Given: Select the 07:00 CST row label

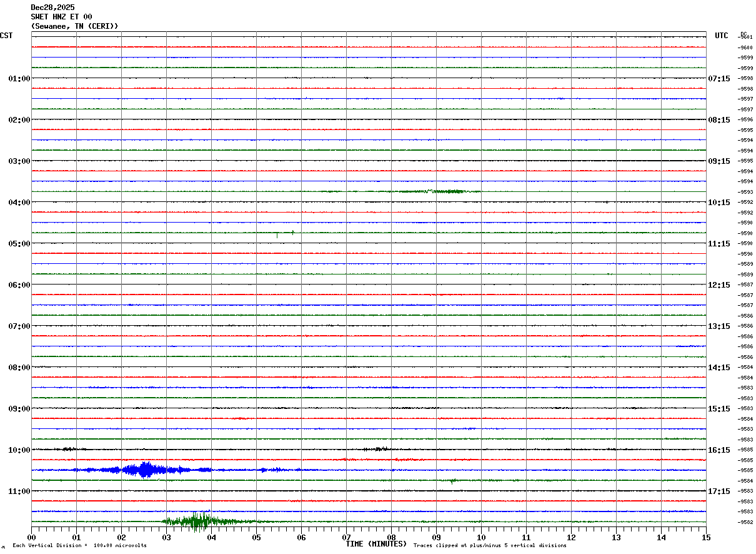Looking at the screenshot, I should pos(19,326).
